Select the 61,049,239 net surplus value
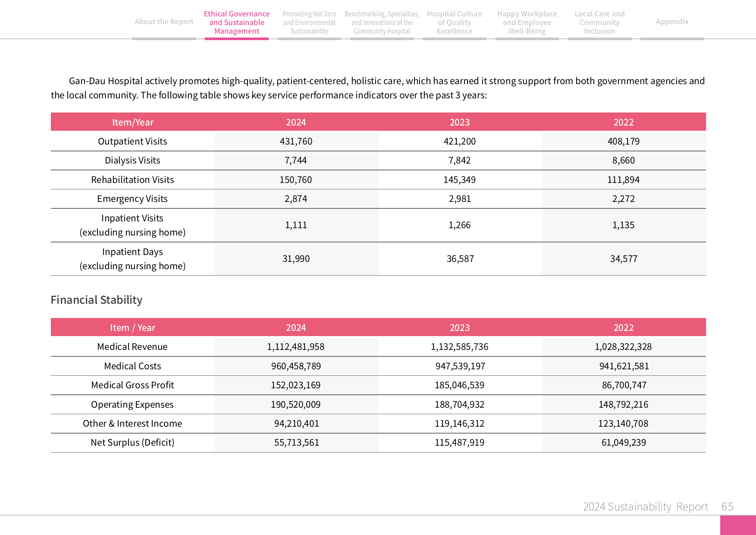This screenshot has height=535, width=756. tap(624, 443)
